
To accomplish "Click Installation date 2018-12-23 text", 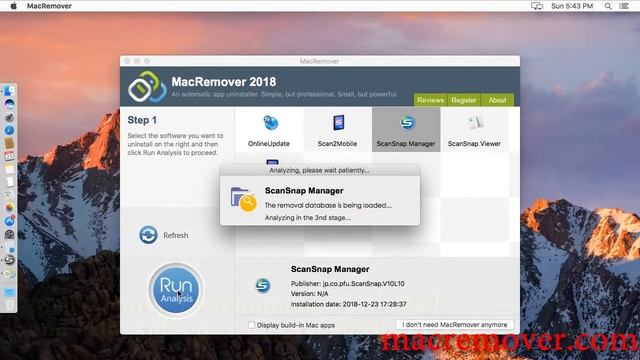I will [349, 304].
